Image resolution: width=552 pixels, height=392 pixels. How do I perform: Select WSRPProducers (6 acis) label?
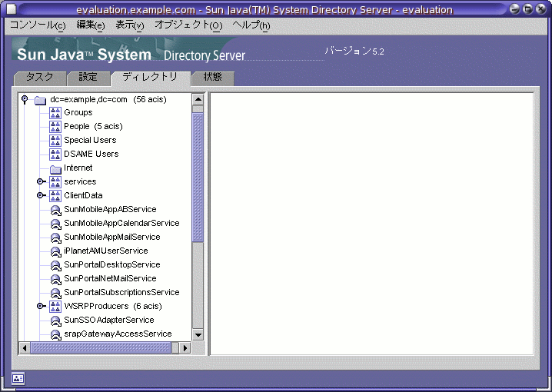pyautogui.click(x=113, y=306)
